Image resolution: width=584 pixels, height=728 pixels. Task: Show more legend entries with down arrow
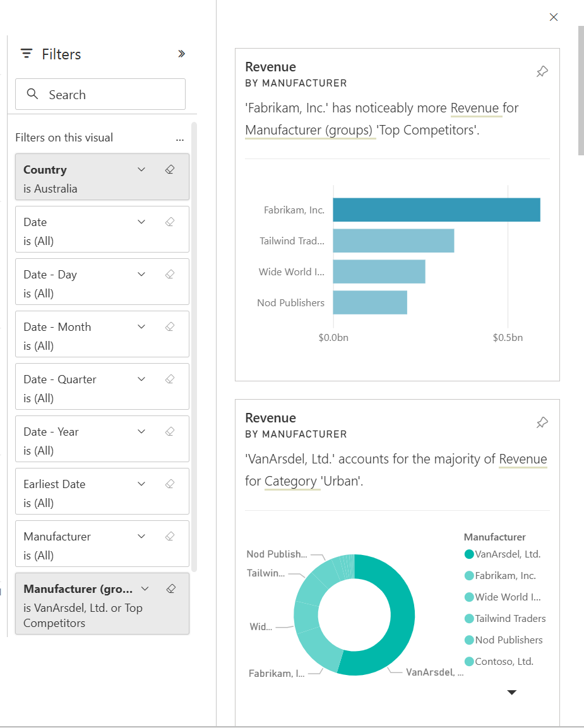[x=511, y=692]
